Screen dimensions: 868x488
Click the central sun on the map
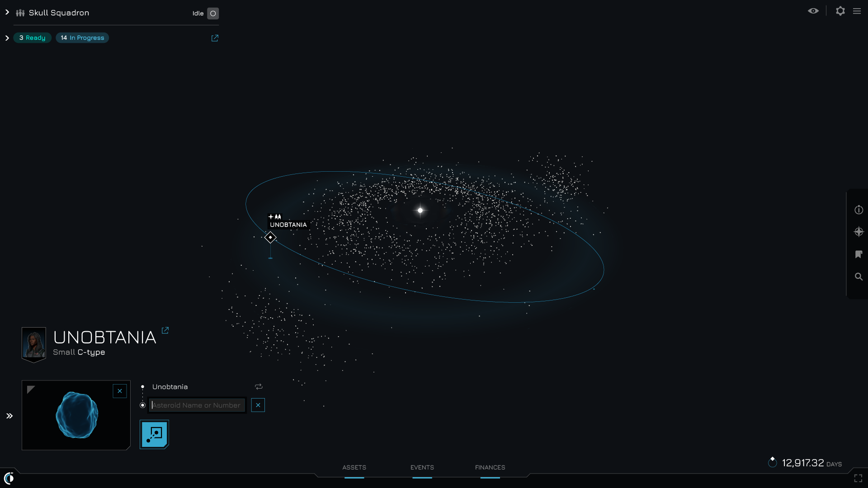pyautogui.click(x=420, y=210)
